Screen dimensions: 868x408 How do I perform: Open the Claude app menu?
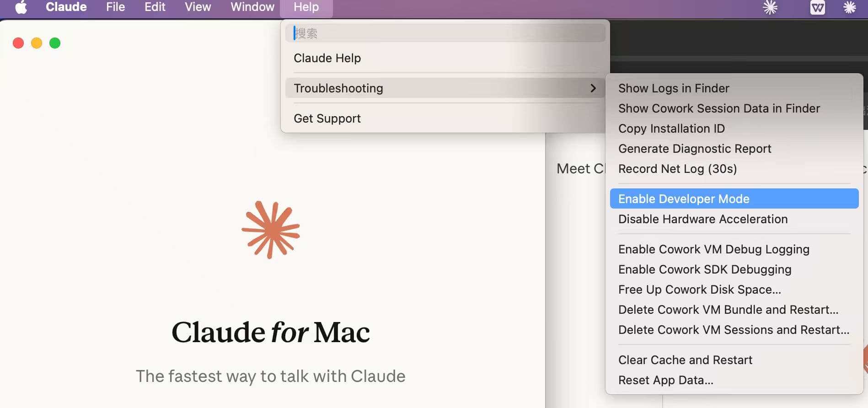coord(66,7)
